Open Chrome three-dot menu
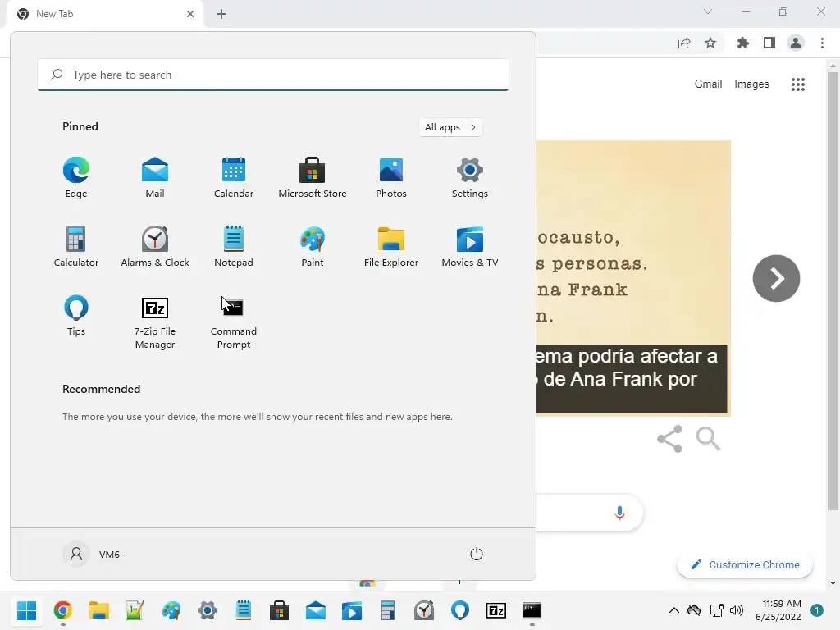This screenshot has width=840, height=630. tap(822, 43)
